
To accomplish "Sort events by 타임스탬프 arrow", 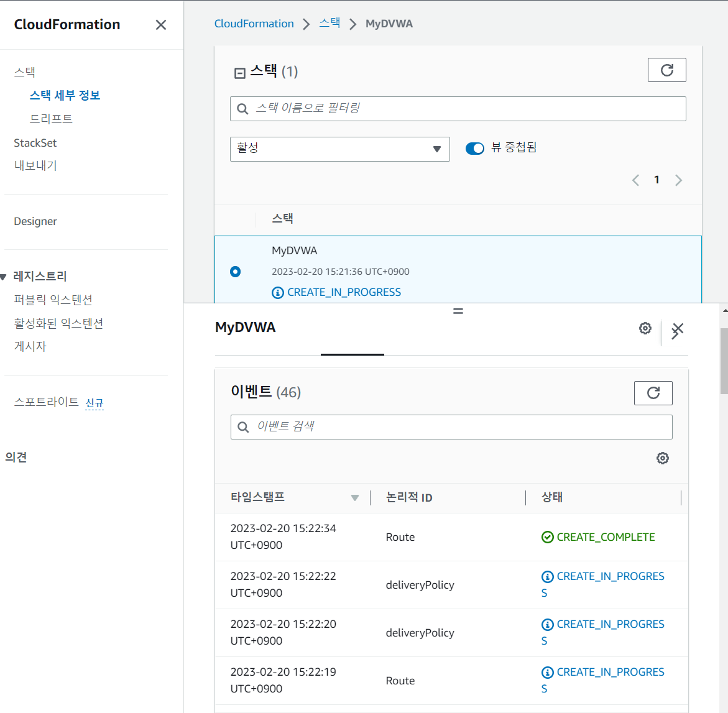I will click(x=355, y=498).
